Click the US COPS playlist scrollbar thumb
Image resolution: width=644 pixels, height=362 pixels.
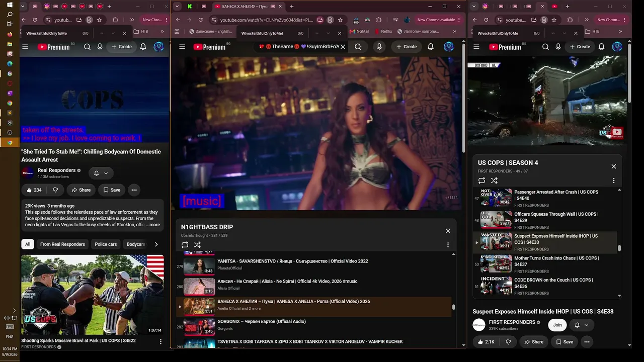click(x=619, y=248)
